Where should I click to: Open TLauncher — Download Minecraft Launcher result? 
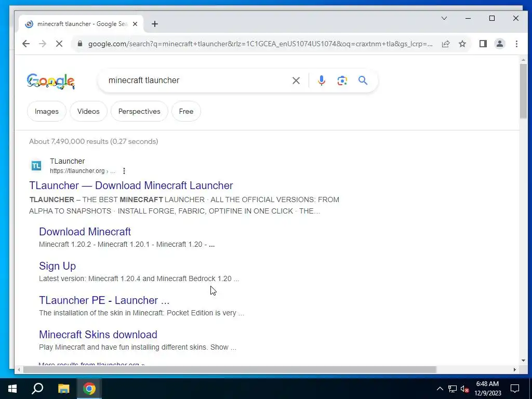[131, 185]
